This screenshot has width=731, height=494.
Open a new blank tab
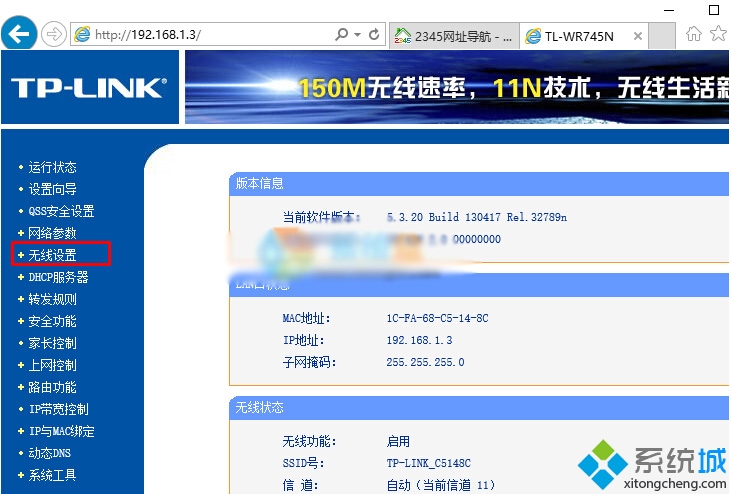[662, 35]
